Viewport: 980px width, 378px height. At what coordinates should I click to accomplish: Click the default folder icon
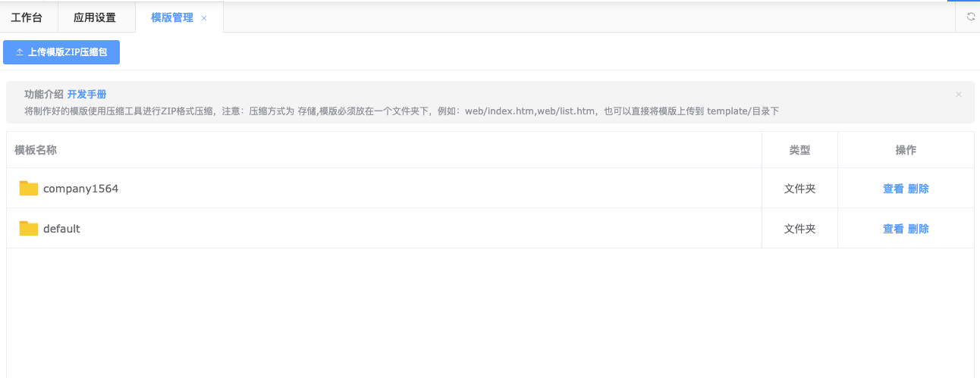tap(29, 229)
